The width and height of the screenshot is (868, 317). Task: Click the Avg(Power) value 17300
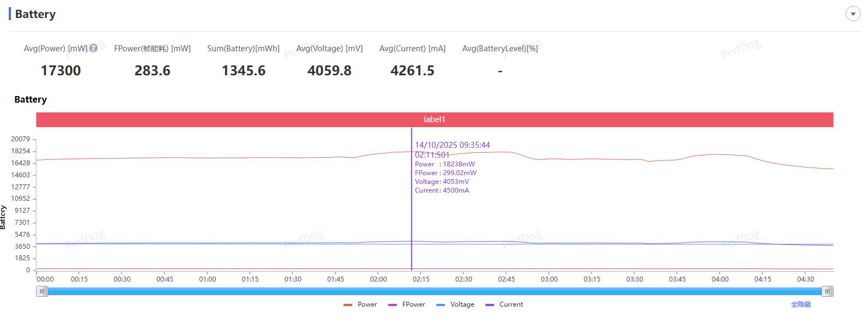[61, 70]
